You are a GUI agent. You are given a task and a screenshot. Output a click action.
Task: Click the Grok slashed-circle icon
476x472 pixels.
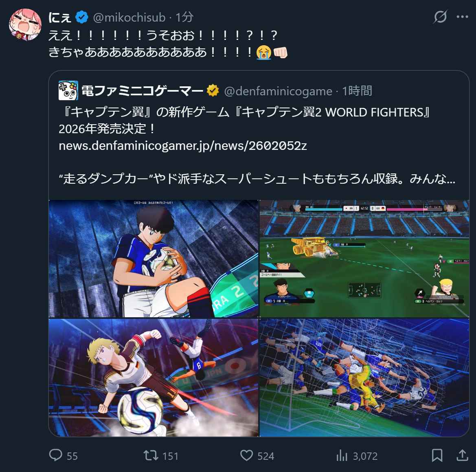pos(440,17)
